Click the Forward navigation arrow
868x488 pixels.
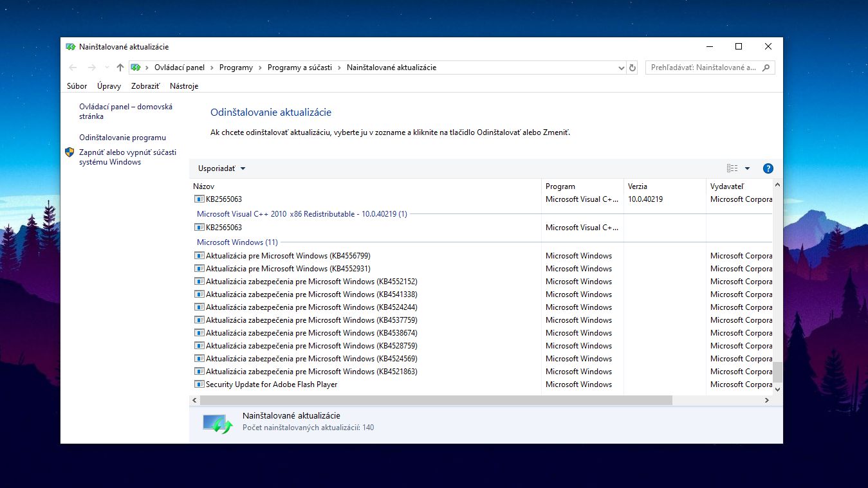pos(91,68)
